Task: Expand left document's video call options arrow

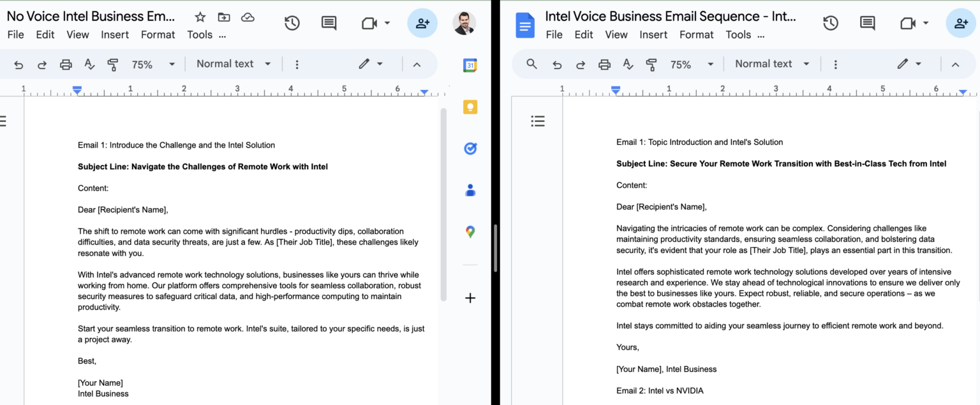Action: pos(387,24)
